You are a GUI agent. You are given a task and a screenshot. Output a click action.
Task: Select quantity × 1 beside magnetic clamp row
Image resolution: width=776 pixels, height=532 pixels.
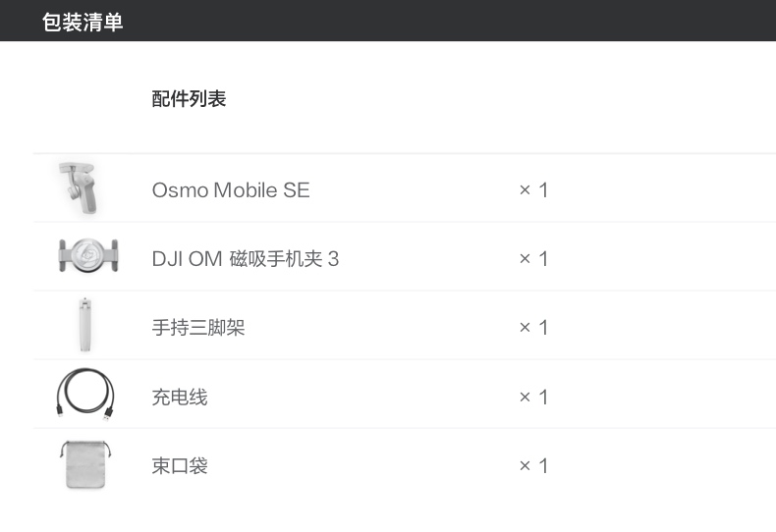(533, 259)
